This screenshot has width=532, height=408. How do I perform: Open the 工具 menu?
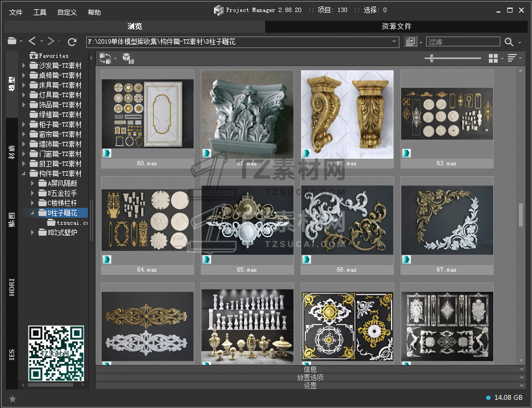40,12
